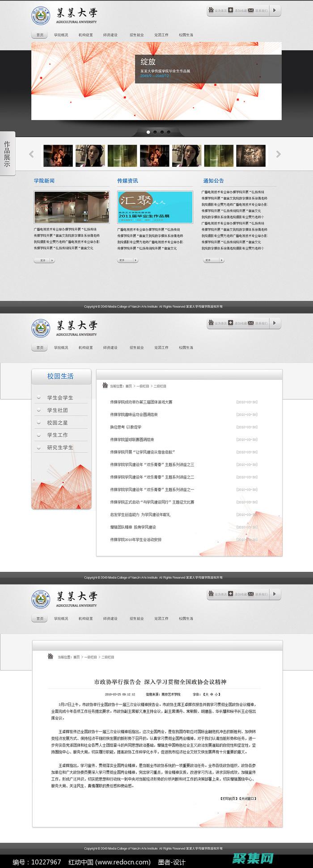
Task: Click the 联系我们 envelope icon on the article page header
Action: [251, 593]
